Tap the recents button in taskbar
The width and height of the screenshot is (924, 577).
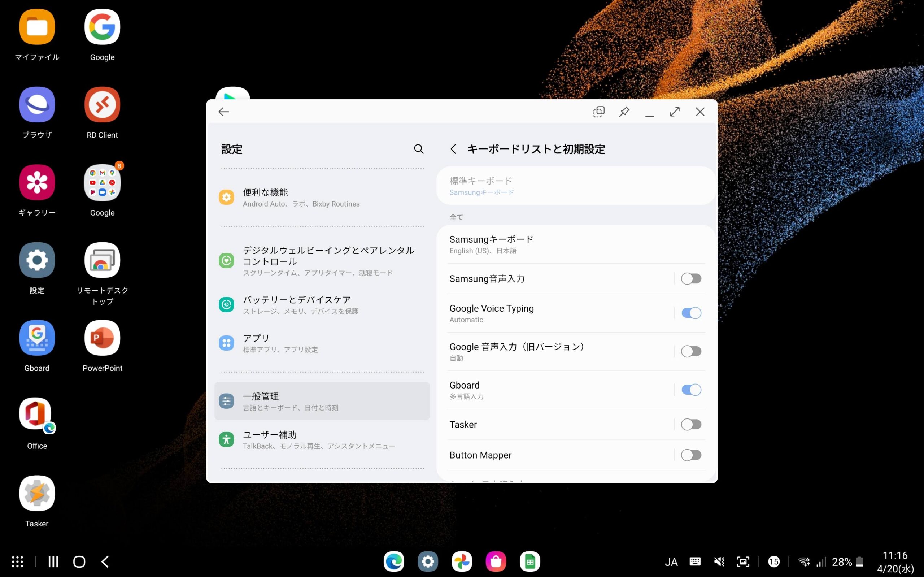53,561
